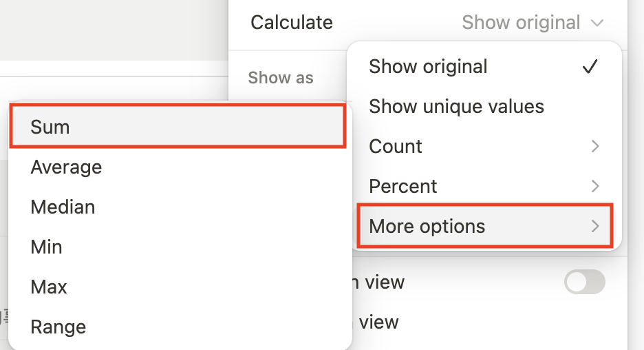Viewport: 644px width, 350px height.
Task: Choose Show unique values
Action: click(x=456, y=107)
